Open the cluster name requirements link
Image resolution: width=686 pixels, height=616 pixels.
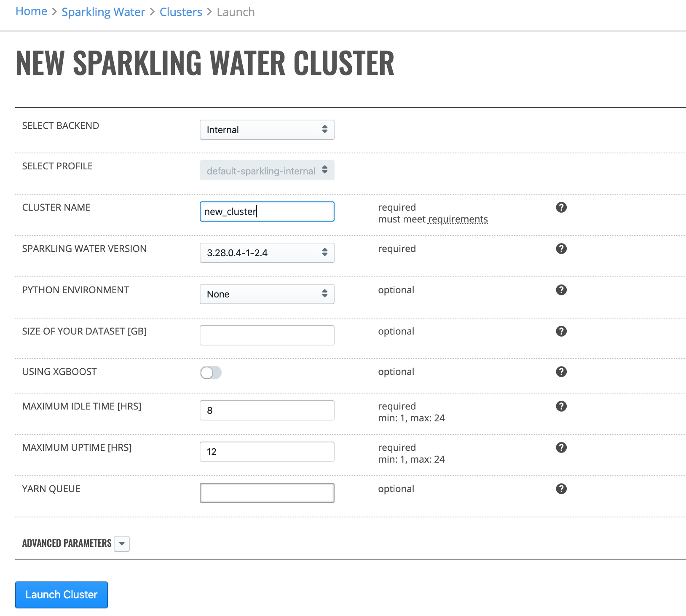458,219
